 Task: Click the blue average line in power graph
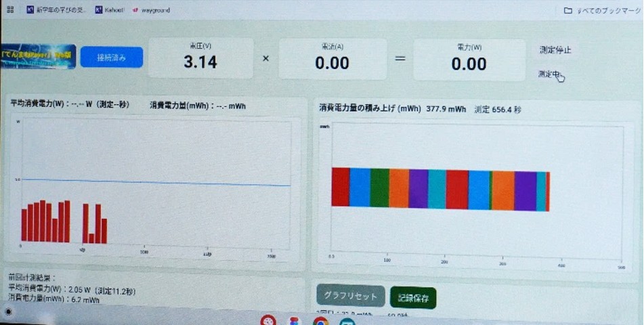point(156,182)
